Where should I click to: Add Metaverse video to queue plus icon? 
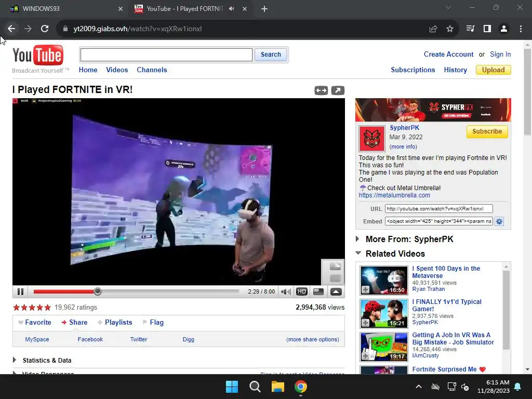[x=365, y=290]
